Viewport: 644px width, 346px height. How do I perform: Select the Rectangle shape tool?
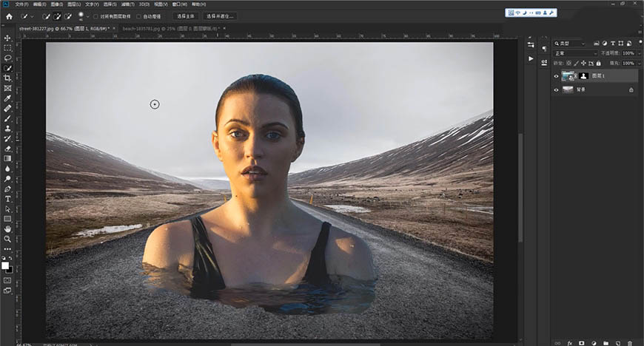[7, 219]
